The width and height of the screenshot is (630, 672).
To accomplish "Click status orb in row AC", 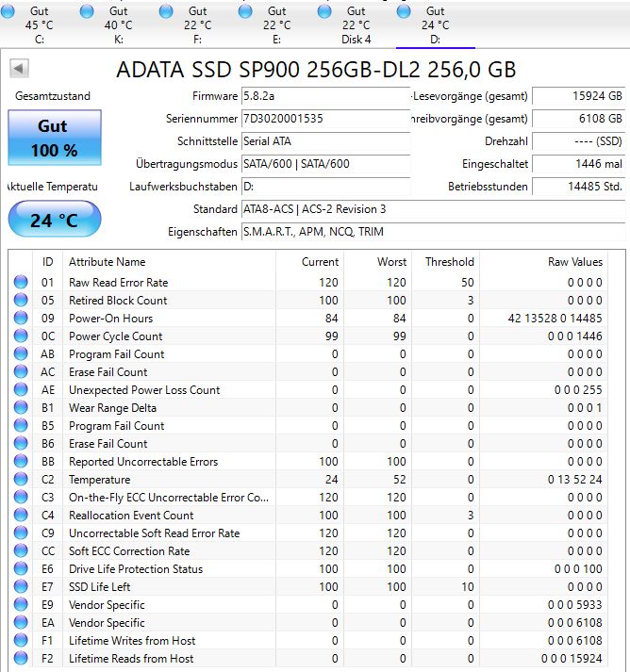I will [21, 371].
